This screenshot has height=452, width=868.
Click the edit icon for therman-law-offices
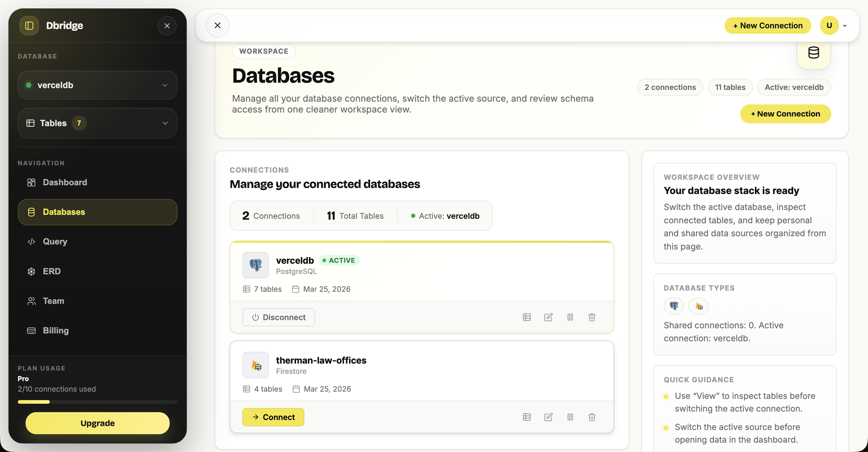(548, 417)
